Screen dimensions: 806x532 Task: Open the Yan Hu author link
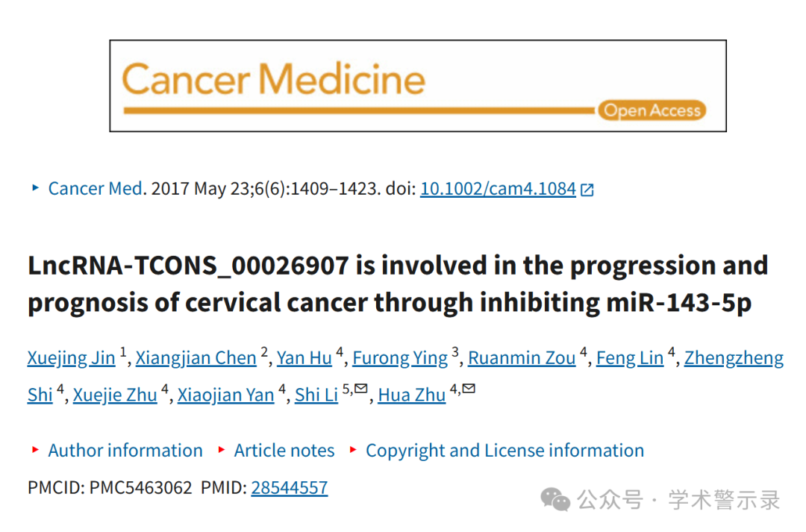(304, 357)
